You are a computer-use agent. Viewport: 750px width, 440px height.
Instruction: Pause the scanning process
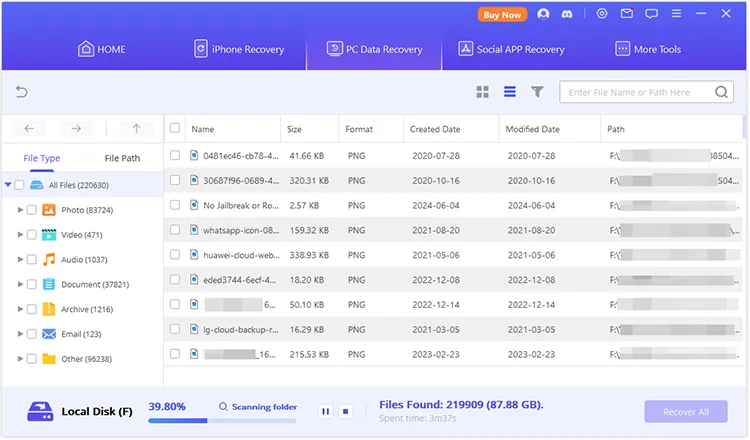pos(325,411)
